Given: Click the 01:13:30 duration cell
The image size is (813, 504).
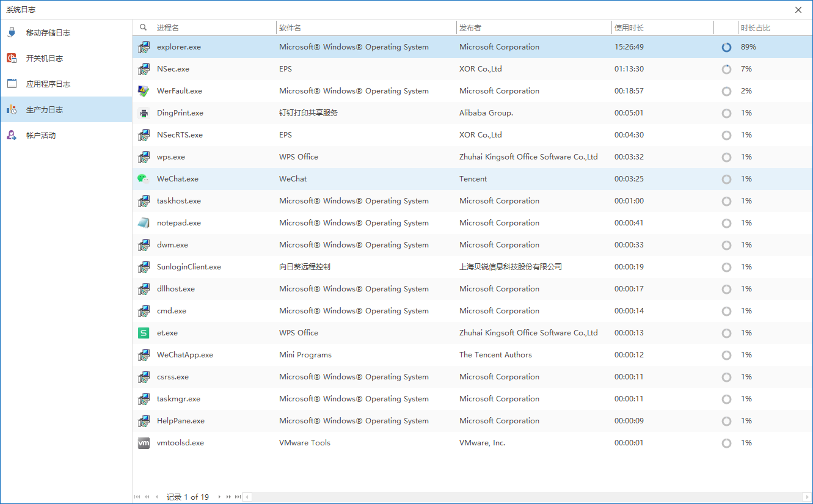Looking at the screenshot, I should tap(629, 69).
